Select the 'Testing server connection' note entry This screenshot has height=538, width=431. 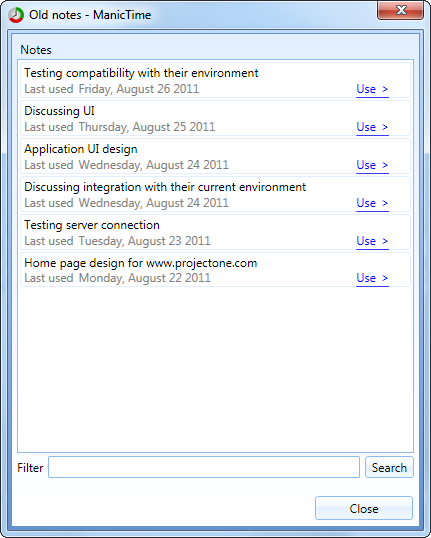click(x=215, y=233)
